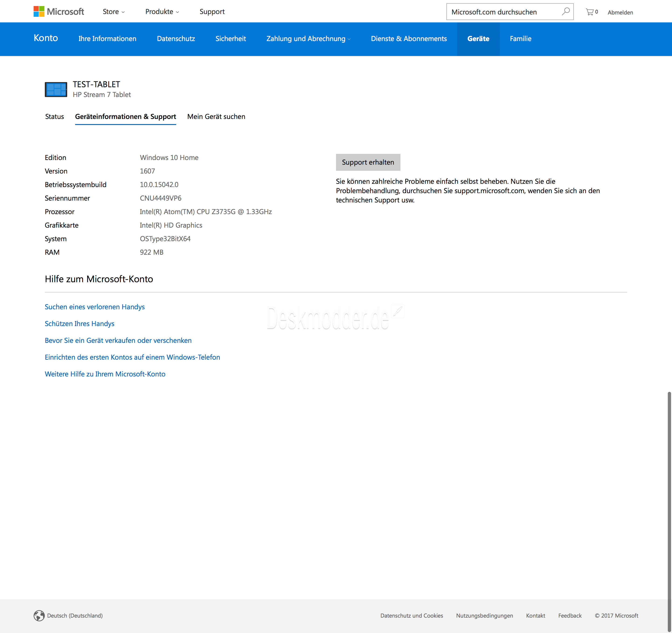Click build value 10.0.15042.0
672x633 pixels.
click(159, 184)
